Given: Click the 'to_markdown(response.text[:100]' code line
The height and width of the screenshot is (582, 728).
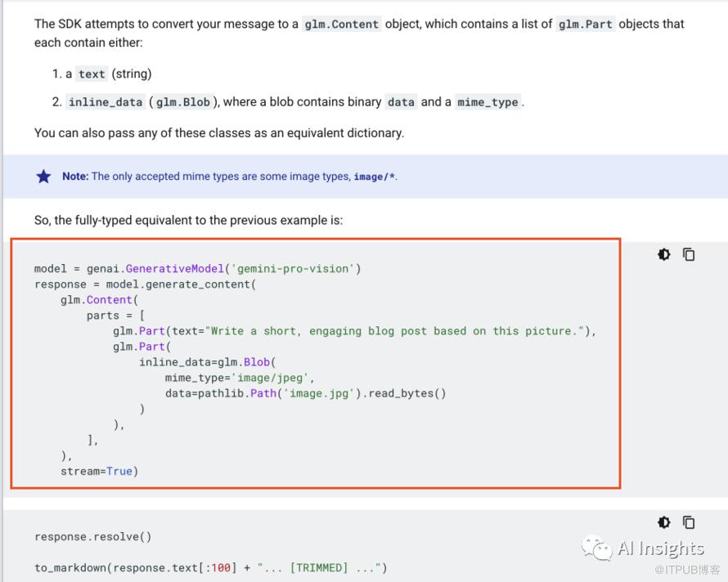Looking at the screenshot, I should 210,568.
